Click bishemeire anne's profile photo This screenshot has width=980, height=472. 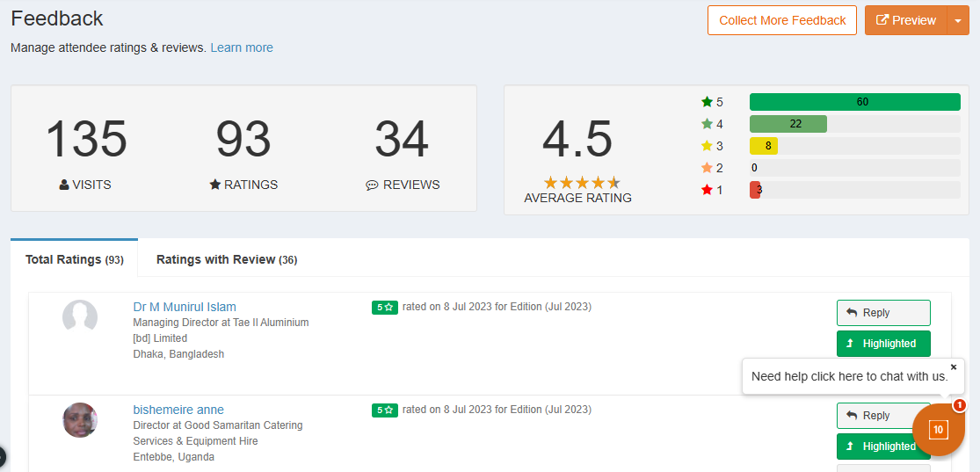point(80,420)
